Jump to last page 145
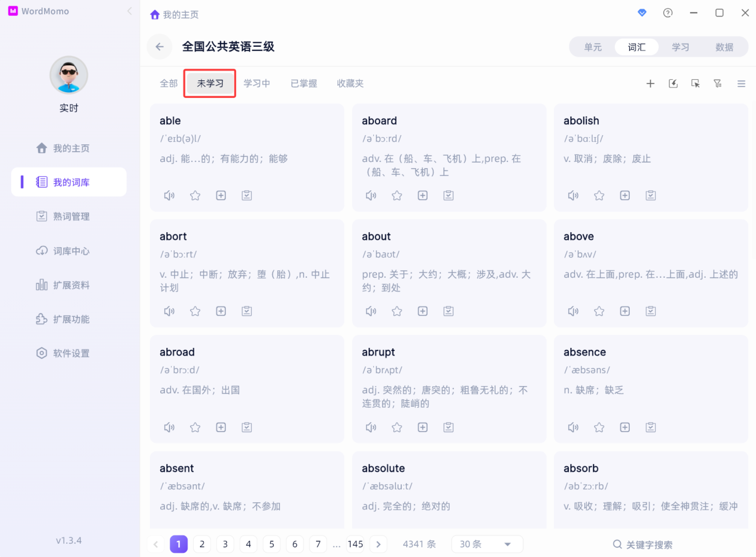The height and width of the screenshot is (557, 756). click(x=355, y=544)
